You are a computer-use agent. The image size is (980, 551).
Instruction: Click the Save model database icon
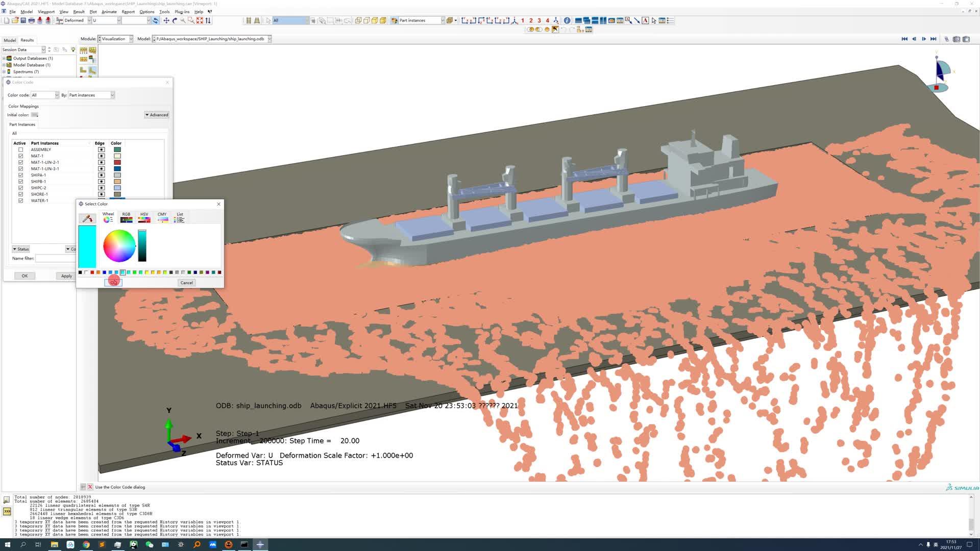pyautogui.click(x=23, y=20)
